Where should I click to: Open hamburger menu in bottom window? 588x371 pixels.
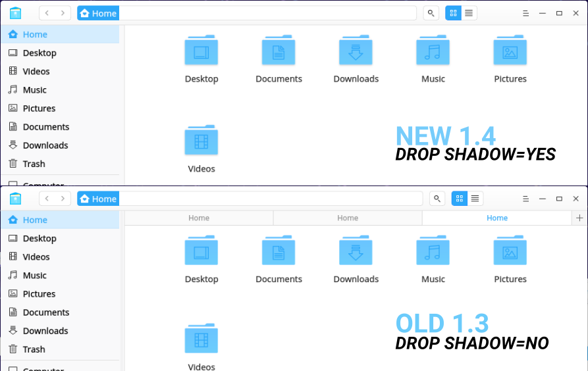pos(525,199)
